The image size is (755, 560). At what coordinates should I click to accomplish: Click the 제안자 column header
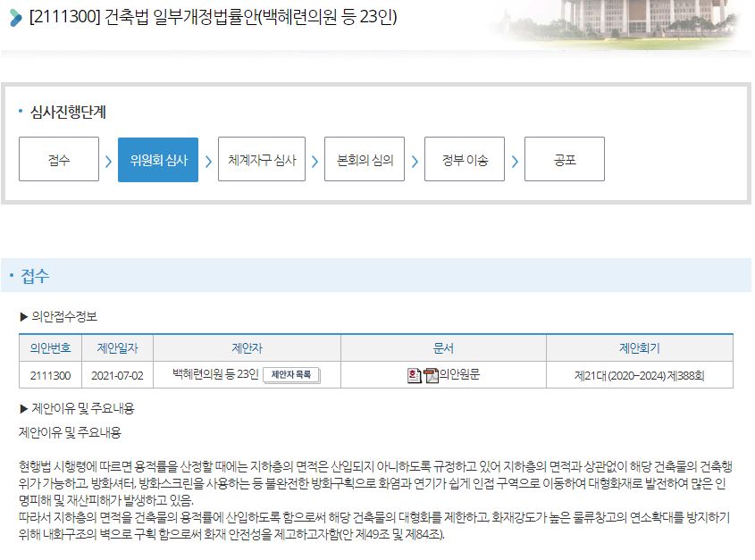click(x=247, y=347)
